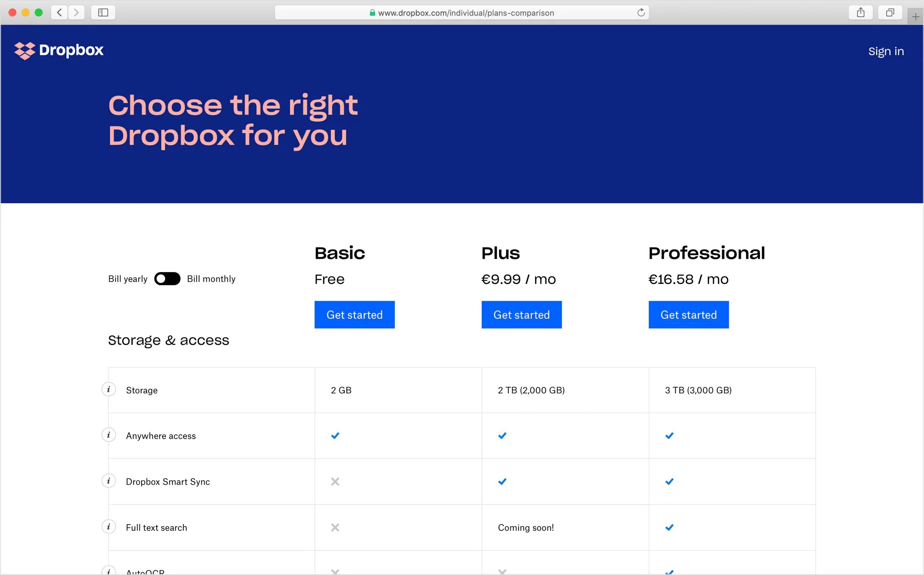Click the blue checkmark icon under Plus for Anywhere access
Screen dimensions: 924x575
(502, 435)
